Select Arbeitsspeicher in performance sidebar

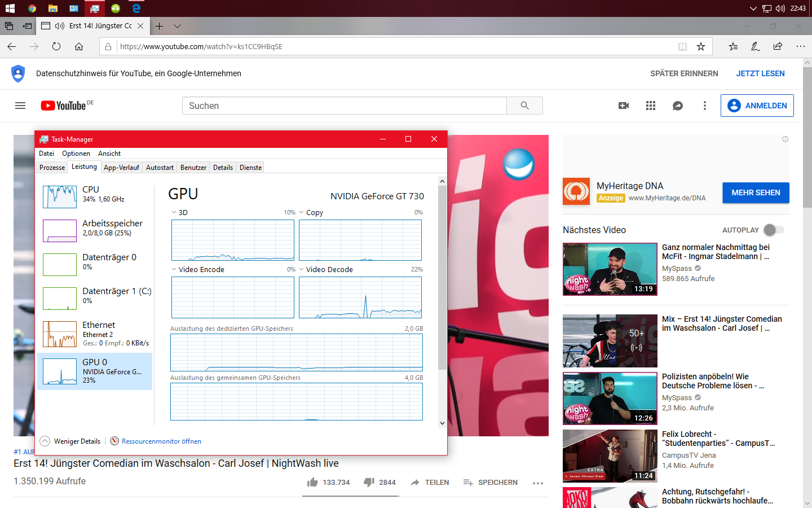coord(95,230)
